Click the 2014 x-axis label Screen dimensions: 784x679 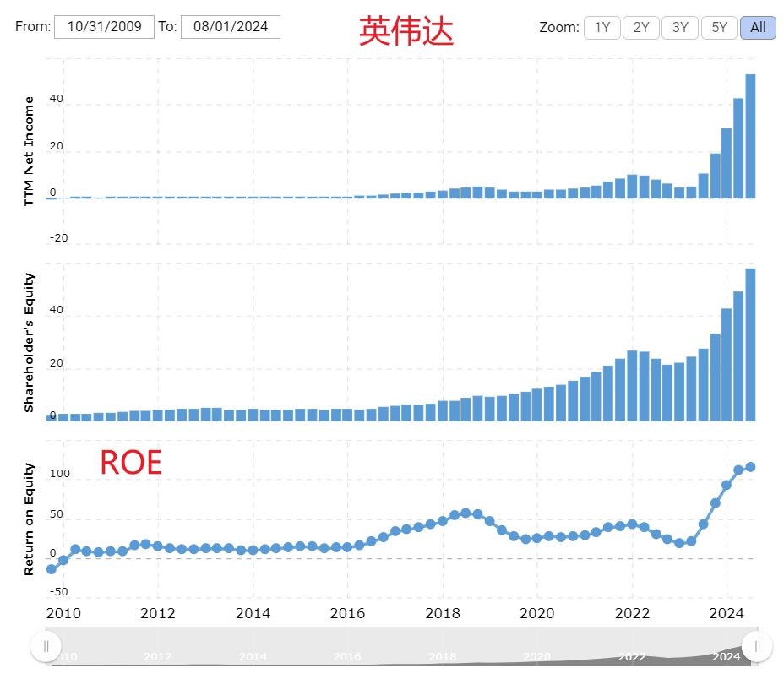tap(253, 613)
